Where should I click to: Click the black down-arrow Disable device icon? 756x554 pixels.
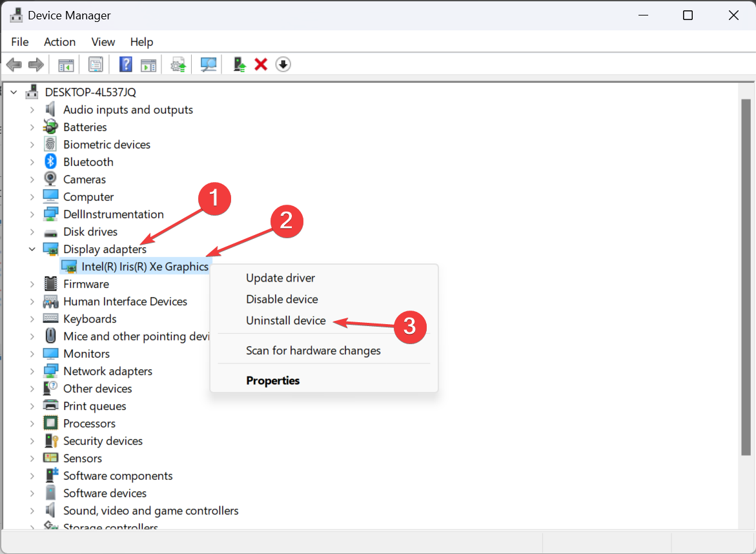[x=283, y=64]
